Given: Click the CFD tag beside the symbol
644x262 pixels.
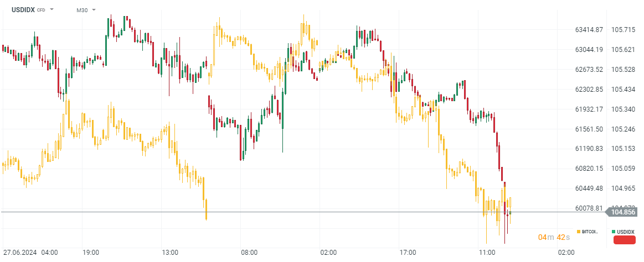Looking at the screenshot, I should [41, 10].
